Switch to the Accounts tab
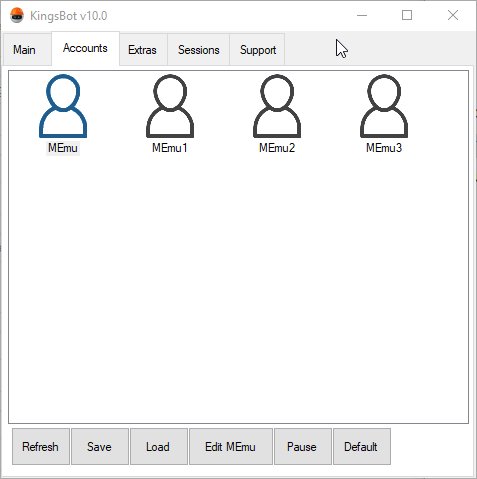This screenshot has height=479, width=477. (x=85, y=48)
